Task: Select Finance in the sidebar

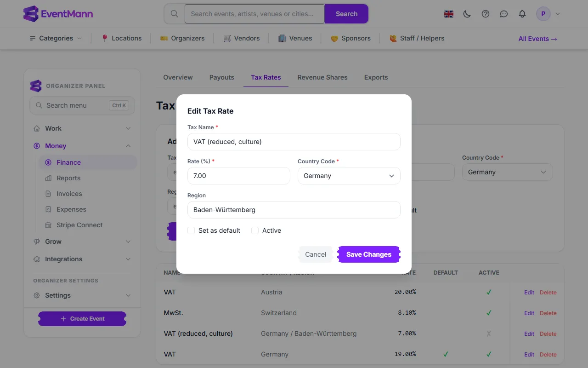Action: [87, 162]
